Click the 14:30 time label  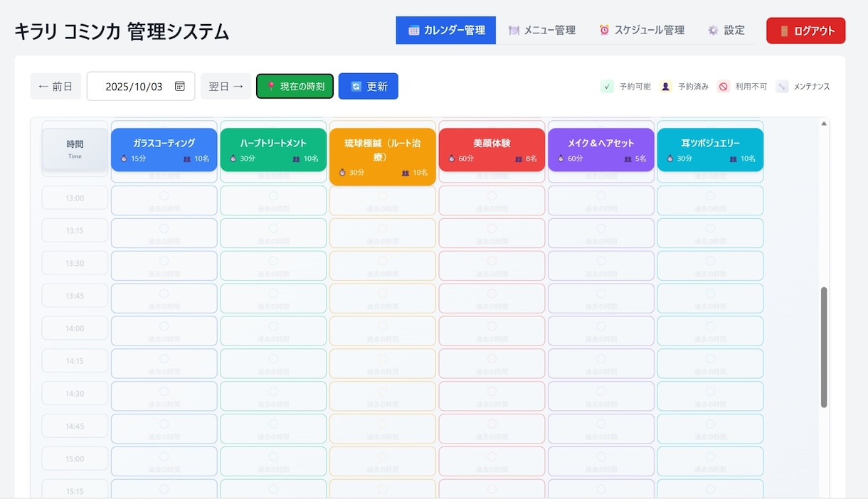pyautogui.click(x=75, y=394)
